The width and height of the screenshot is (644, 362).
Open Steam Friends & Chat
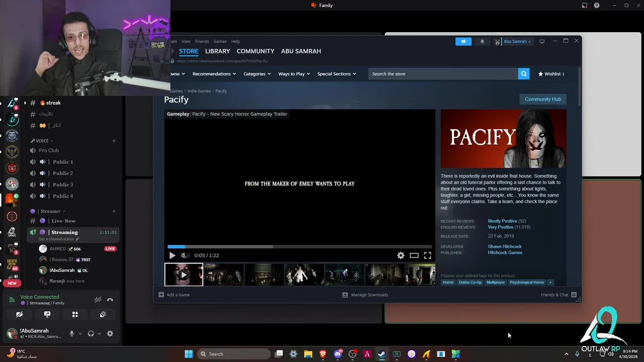(558, 295)
